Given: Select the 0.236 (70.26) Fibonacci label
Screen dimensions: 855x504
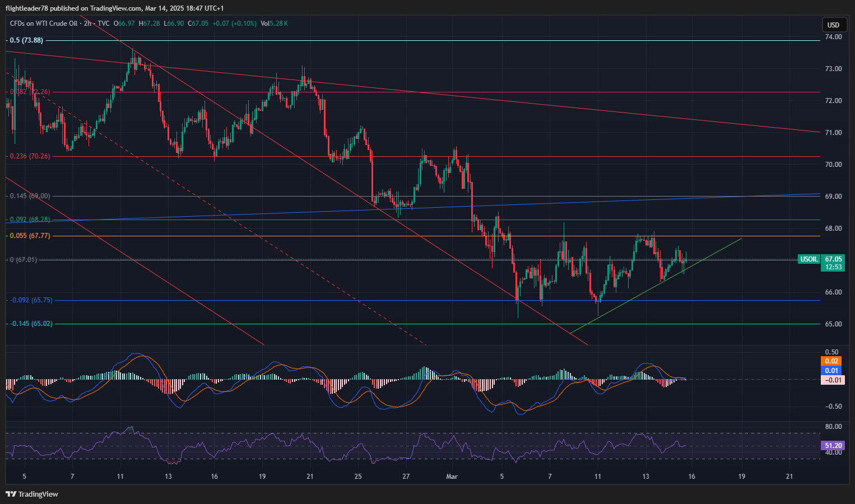Looking at the screenshot, I should click(30, 156).
